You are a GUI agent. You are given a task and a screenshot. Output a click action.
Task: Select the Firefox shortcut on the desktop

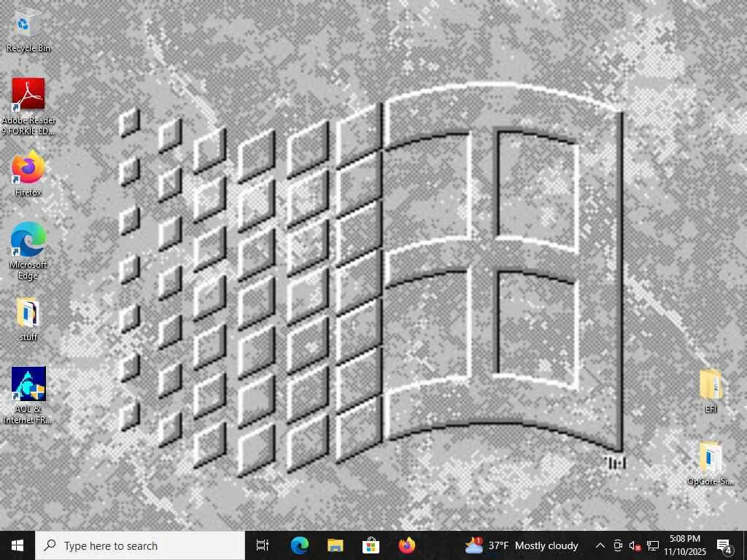(x=28, y=174)
